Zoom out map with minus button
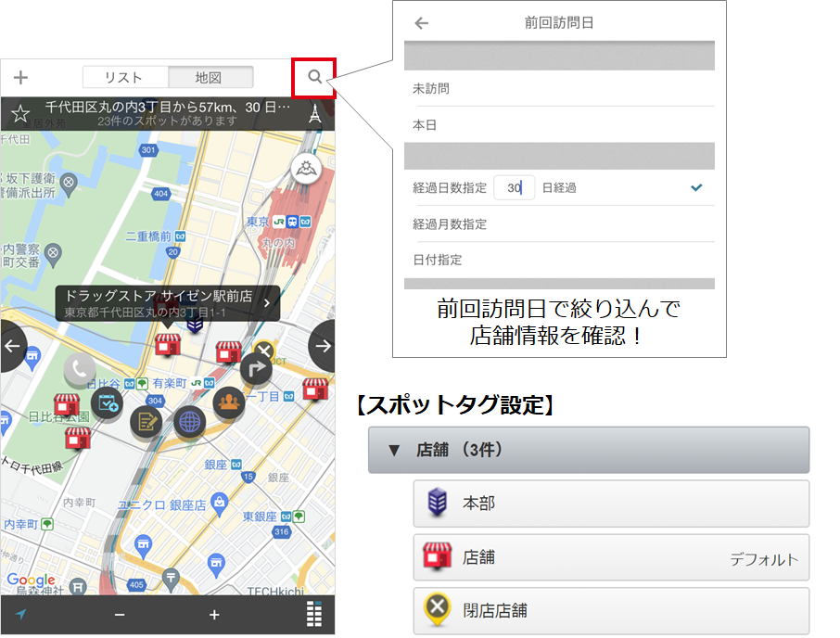 tap(120, 615)
